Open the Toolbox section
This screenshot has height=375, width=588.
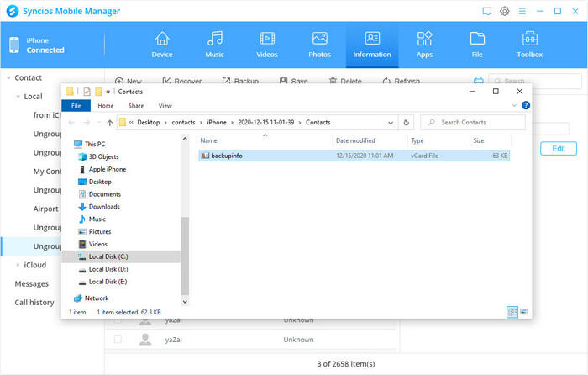(x=530, y=45)
